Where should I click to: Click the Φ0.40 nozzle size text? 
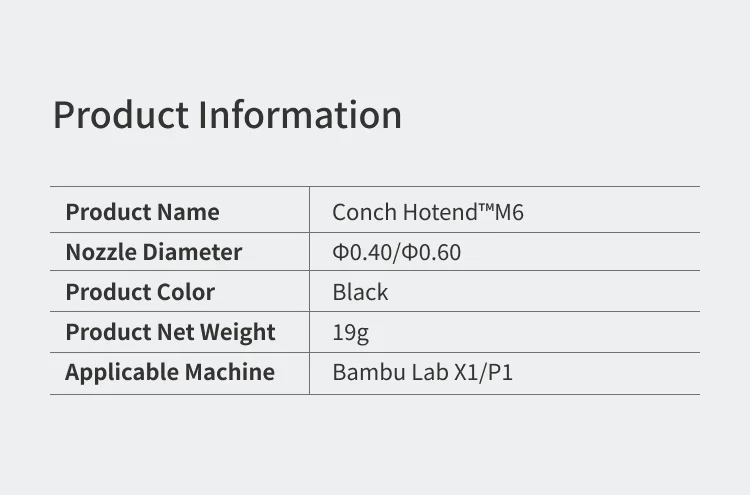[x=363, y=252]
